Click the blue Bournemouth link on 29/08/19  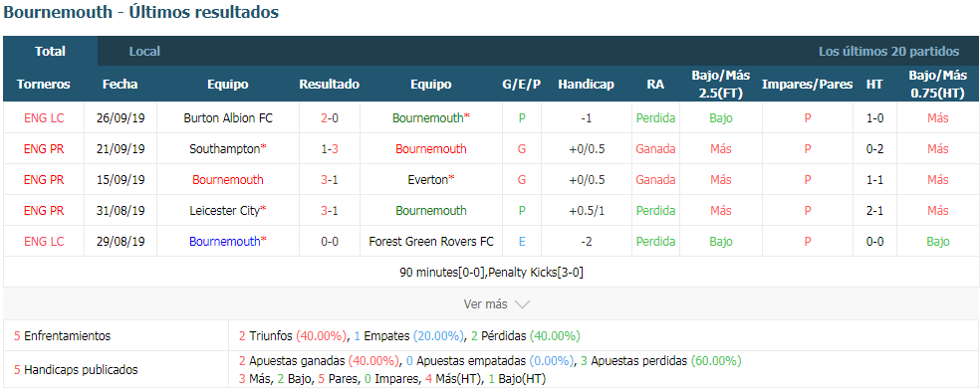tap(224, 242)
